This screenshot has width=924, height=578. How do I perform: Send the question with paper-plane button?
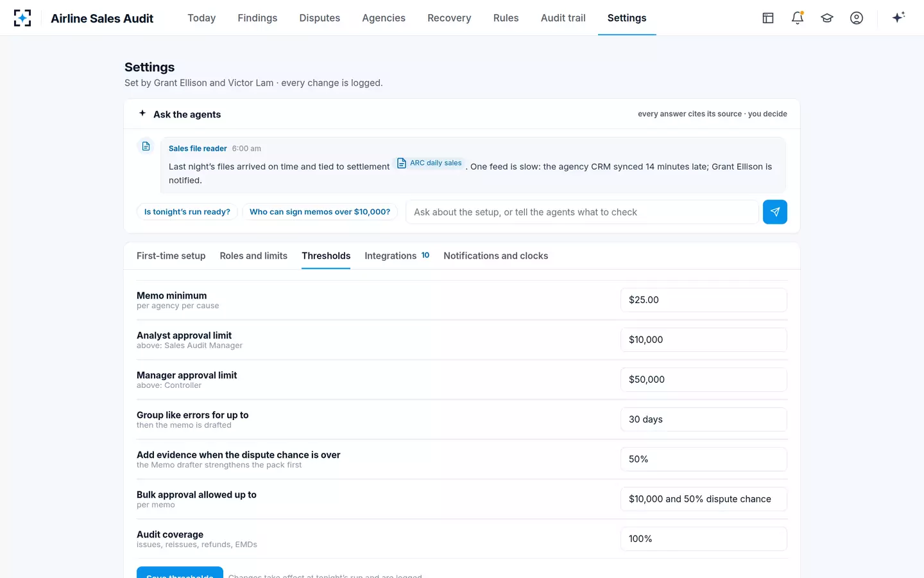pyautogui.click(x=775, y=212)
